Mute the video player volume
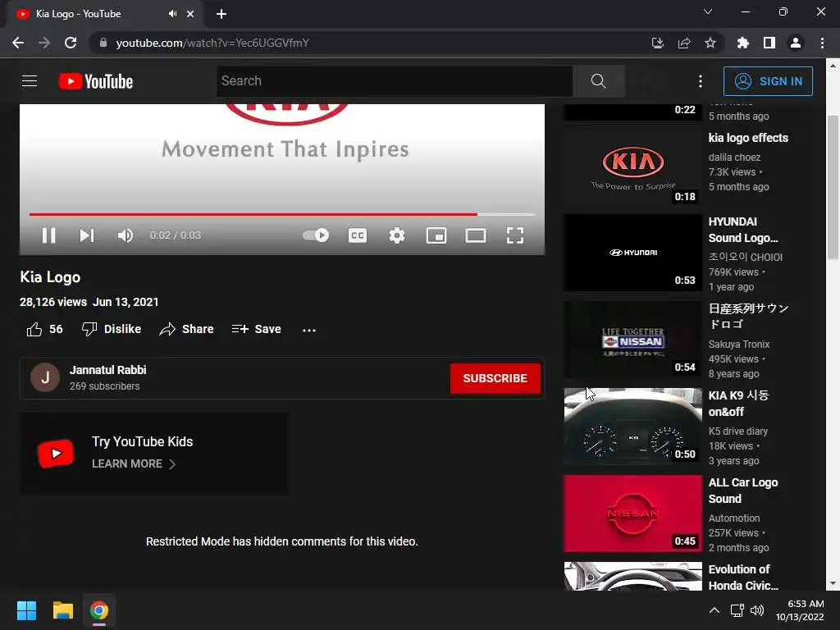This screenshot has height=630, width=840. [125, 235]
